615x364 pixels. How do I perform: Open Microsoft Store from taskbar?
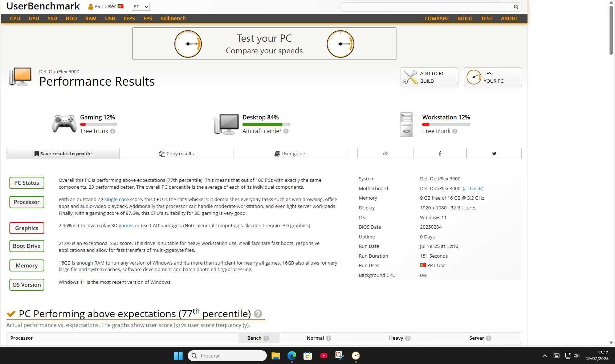pyautogui.click(x=308, y=356)
